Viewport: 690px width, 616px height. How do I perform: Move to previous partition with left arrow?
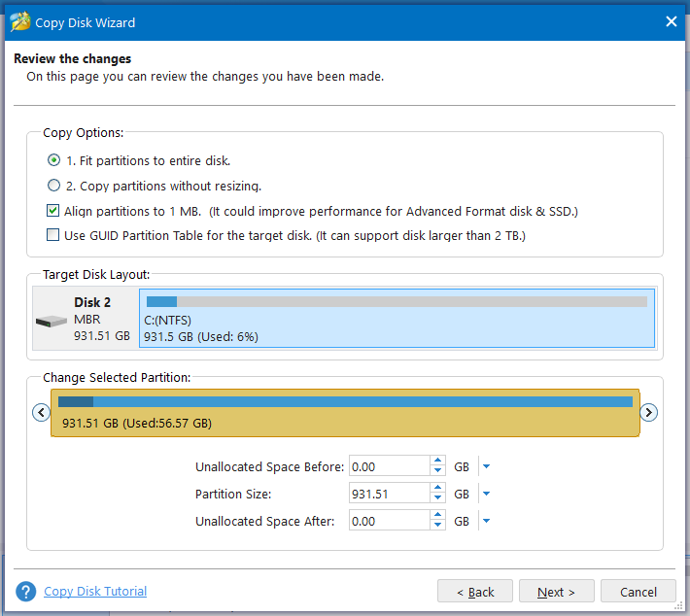tap(42, 412)
